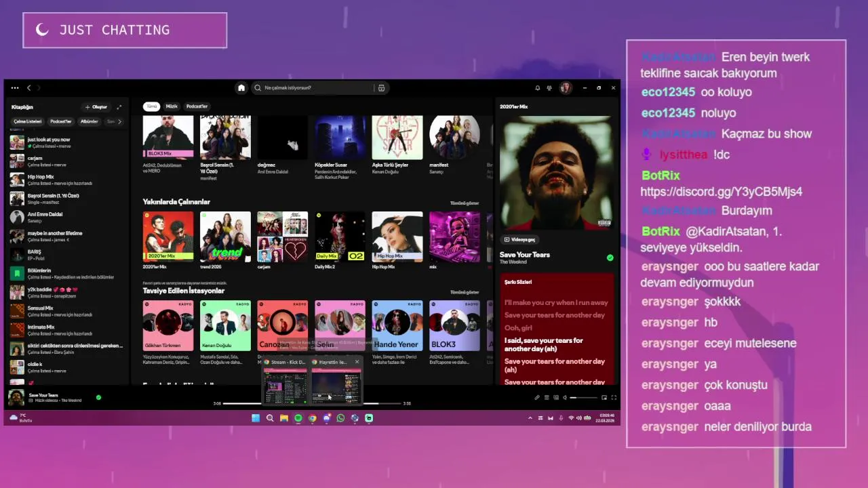Filter library by Çalma Listeleri
The height and width of the screenshot is (488, 868).
pyautogui.click(x=28, y=121)
